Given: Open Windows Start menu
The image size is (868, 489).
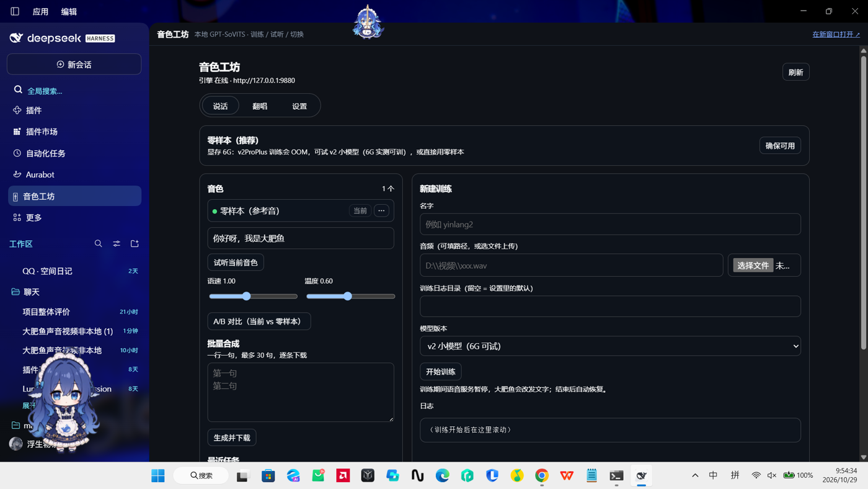Looking at the screenshot, I should point(158,475).
